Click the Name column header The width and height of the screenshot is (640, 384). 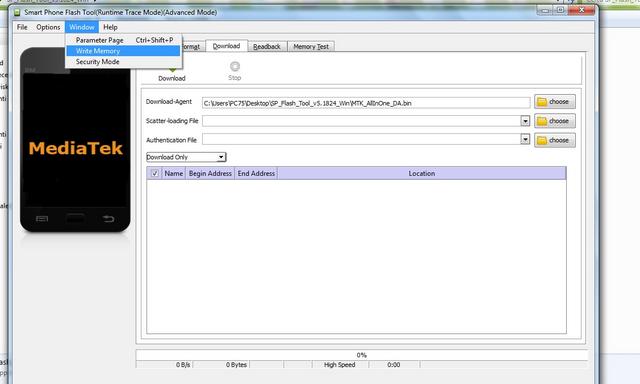173,173
